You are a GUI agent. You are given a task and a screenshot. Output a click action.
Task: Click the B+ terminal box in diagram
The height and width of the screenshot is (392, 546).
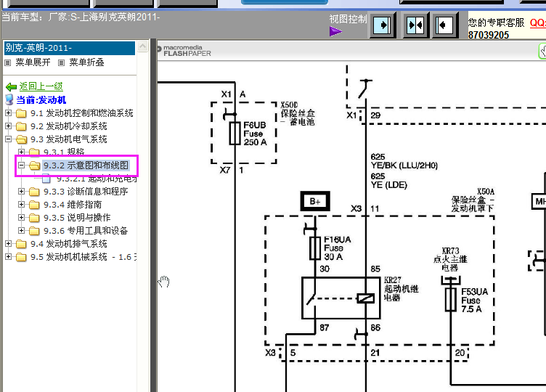click(x=315, y=201)
